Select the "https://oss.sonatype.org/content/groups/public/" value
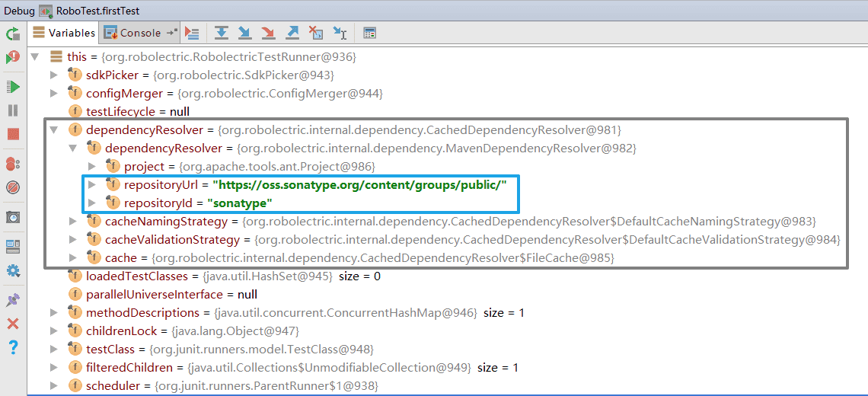The height and width of the screenshot is (396, 868). pyautogui.click(x=360, y=184)
